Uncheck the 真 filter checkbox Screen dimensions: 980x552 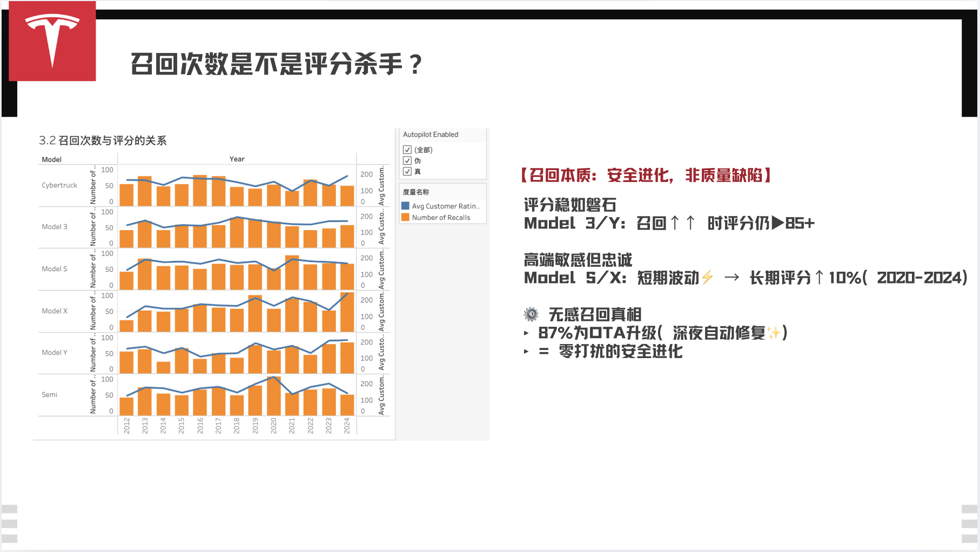[x=407, y=171]
